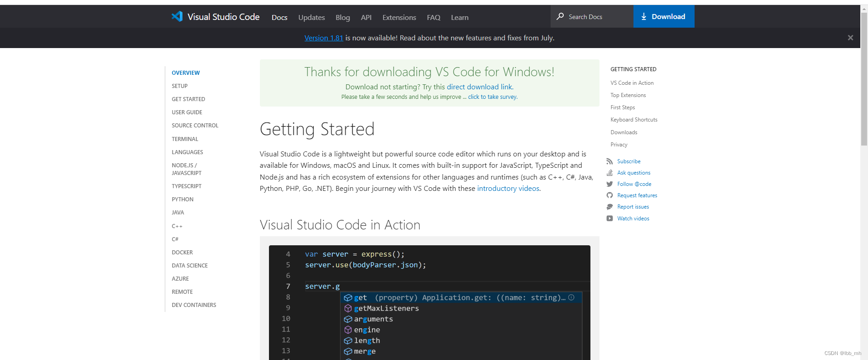The height and width of the screenshot is (360, 868).
Task: Select AZURE in left sidebar
Action: (180, 279)
